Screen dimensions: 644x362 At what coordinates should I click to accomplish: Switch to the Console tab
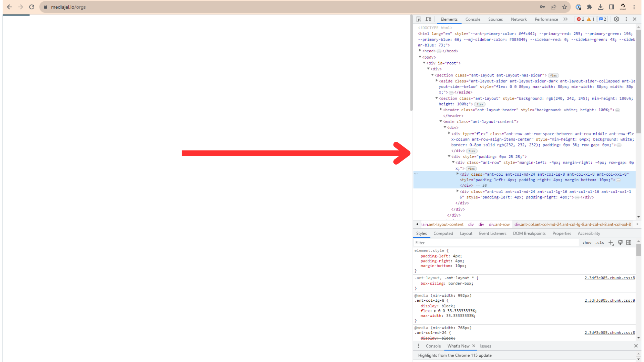click(x=473, y=19)
